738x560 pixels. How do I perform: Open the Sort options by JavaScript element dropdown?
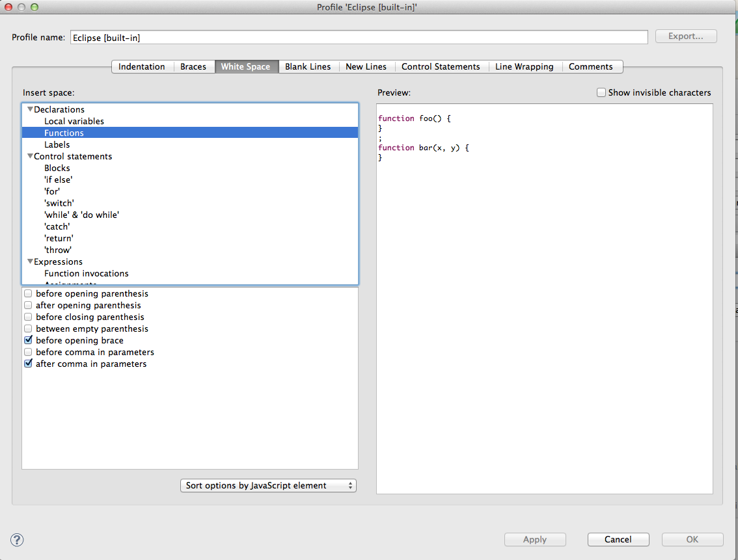pos(268,486)
